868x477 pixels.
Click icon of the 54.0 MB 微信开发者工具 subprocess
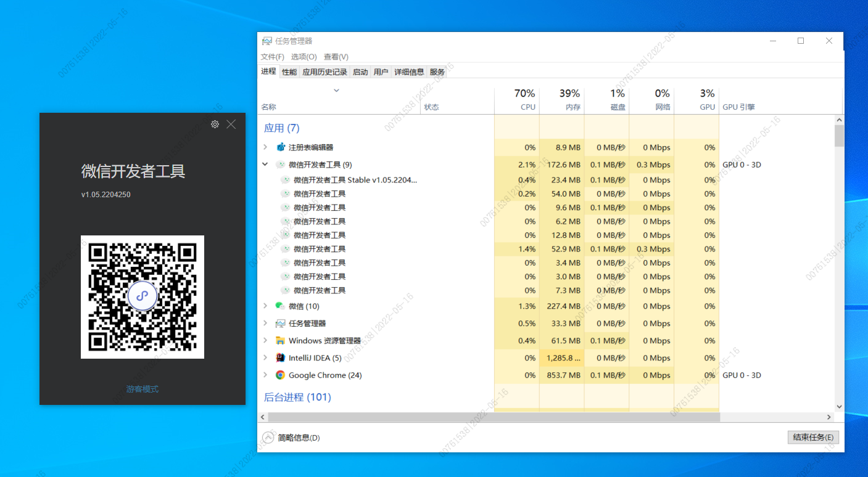[286, 194]
